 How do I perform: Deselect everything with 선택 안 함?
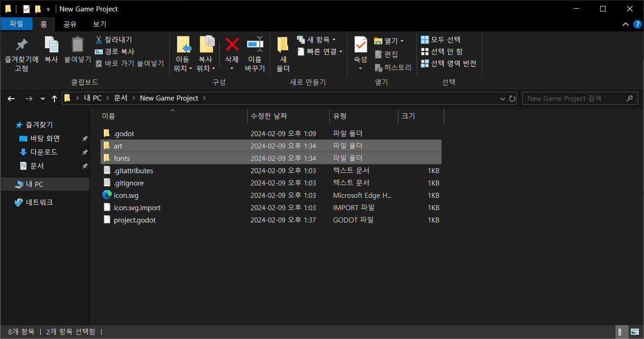(x=441, y=52)
